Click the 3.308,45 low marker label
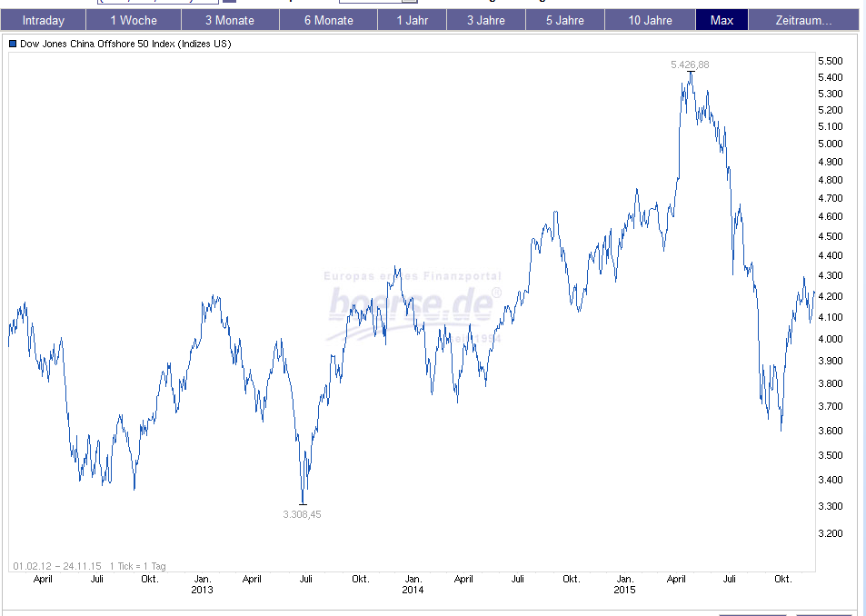Viewport: 866px width, 616px height. point(302,514)
